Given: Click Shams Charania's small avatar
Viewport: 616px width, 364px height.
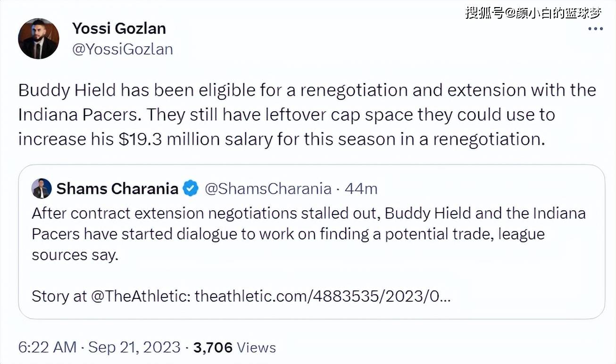Looking at the screenshot, I should tap(42, 189).
